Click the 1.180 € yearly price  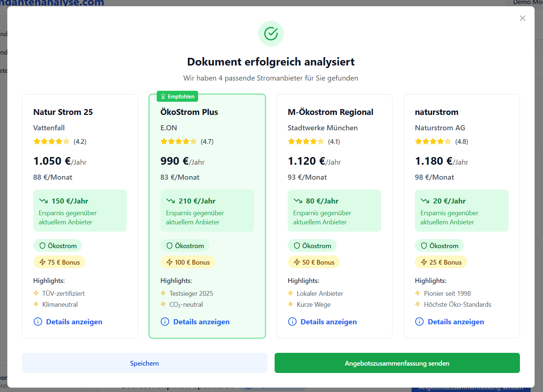point(434,161)
